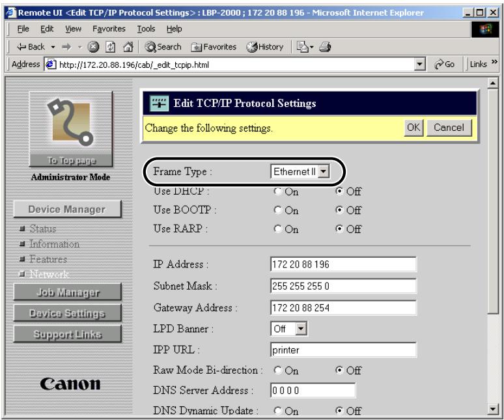Open the Features link in sidebar
Screen dimensions: 504x420
48,259
